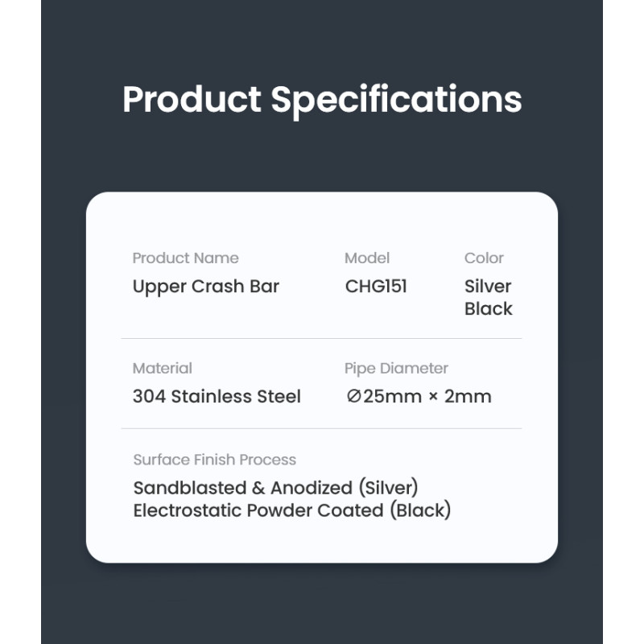Choose Silver under the Color heading
This screenshot has height=644, width=644.
pyautogui.click(x=488, y=287)
